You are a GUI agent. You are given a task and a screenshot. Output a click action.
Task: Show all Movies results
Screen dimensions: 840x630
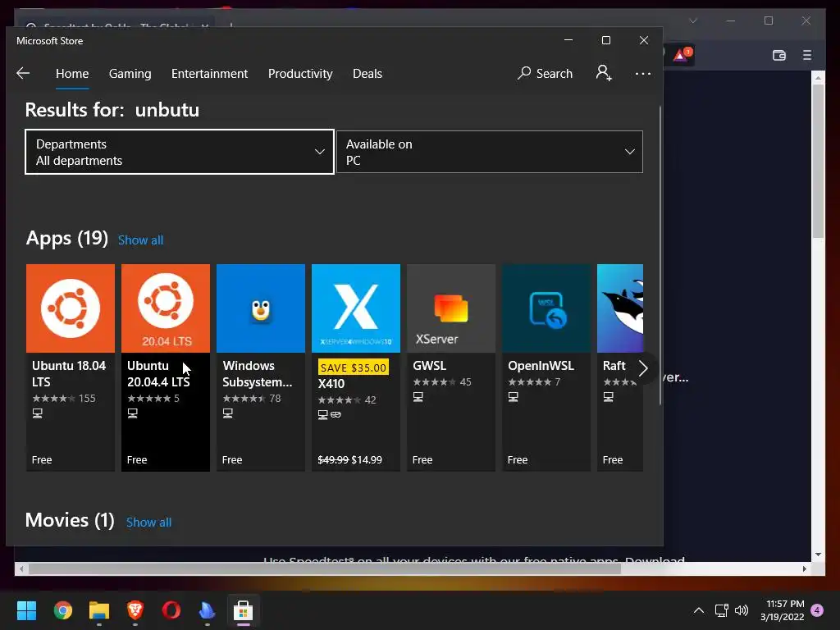(149, 523)
